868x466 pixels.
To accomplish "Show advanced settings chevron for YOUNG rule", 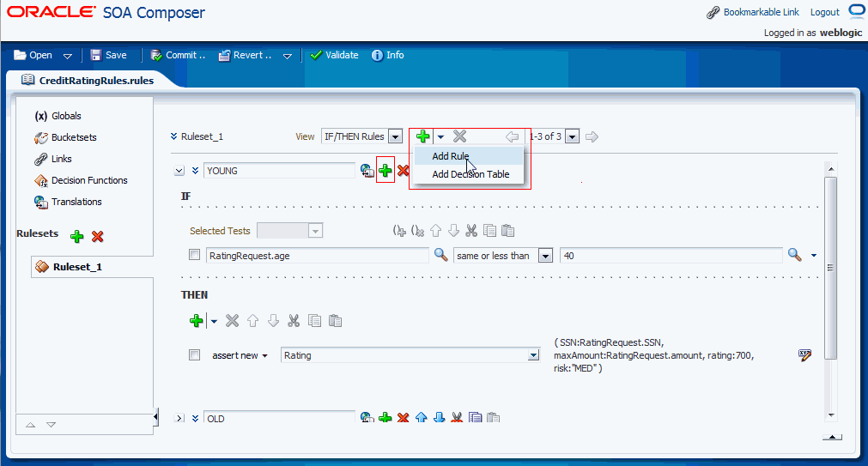I will pos(195,171).
